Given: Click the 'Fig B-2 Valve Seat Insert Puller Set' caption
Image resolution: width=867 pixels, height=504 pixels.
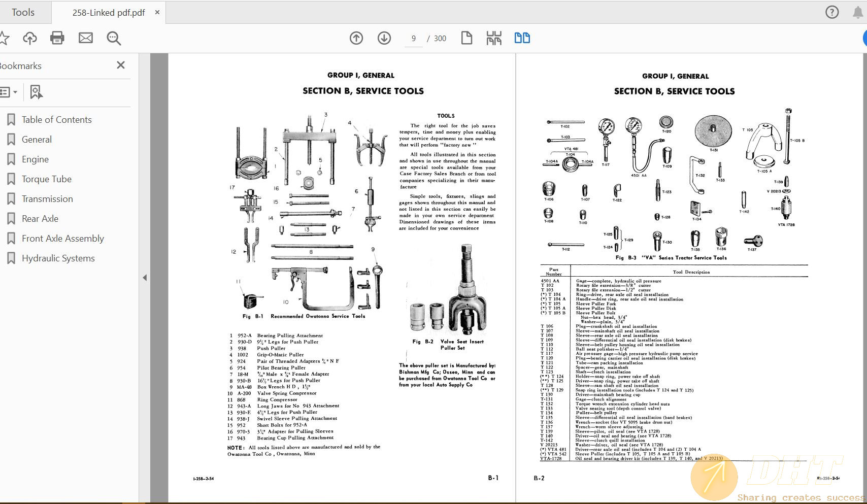Looking at the screenshot, I should click(448, 345).
